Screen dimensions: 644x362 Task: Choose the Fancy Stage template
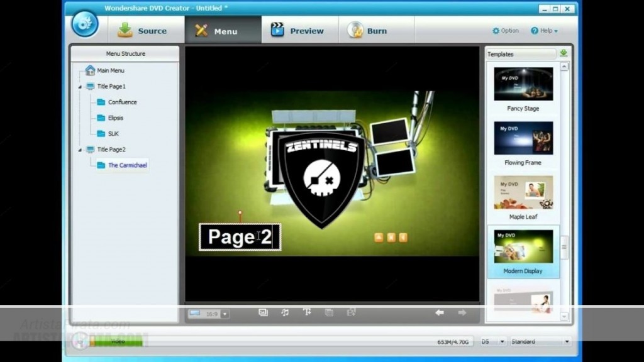tap(523, 84)
